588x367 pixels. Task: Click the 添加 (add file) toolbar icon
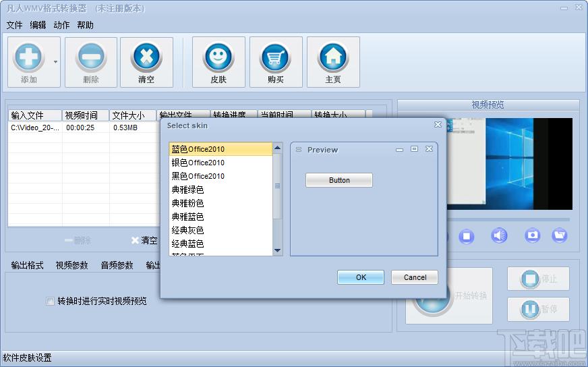(x=29, y=58)
